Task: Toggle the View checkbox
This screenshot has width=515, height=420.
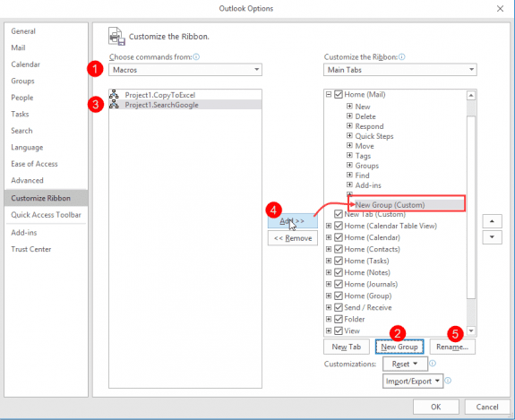Action: pyautogui.click(x=339, y=330)
